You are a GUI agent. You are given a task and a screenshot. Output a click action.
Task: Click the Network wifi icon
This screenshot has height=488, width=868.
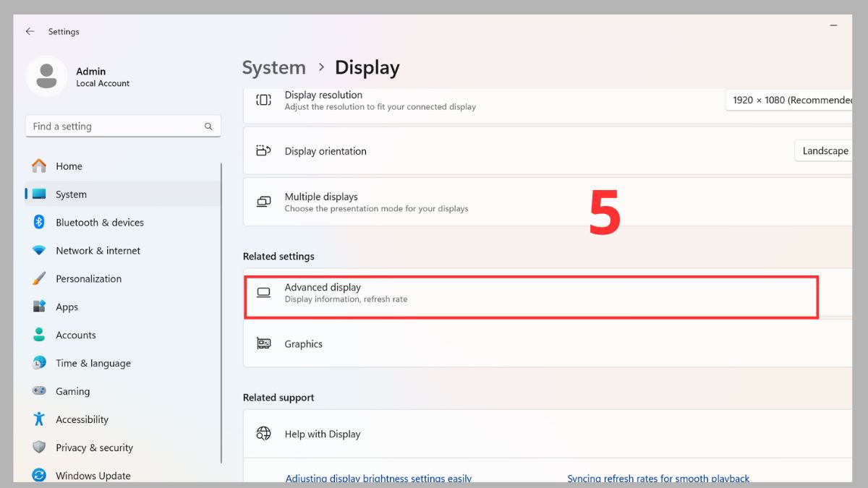click(x=39, y=250)
